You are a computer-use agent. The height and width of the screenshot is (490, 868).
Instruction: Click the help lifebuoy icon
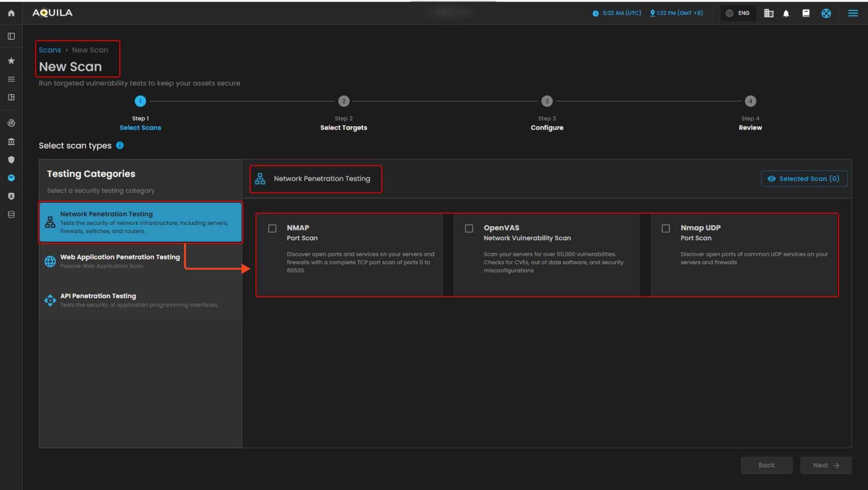coord(826,13)
